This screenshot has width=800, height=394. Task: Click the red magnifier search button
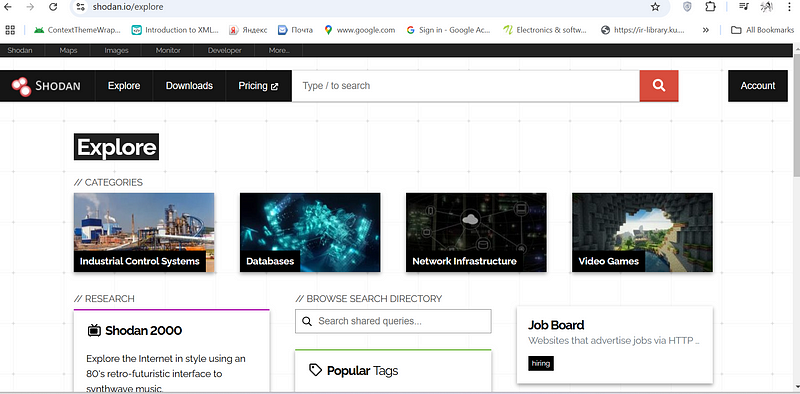click(659, 86)
